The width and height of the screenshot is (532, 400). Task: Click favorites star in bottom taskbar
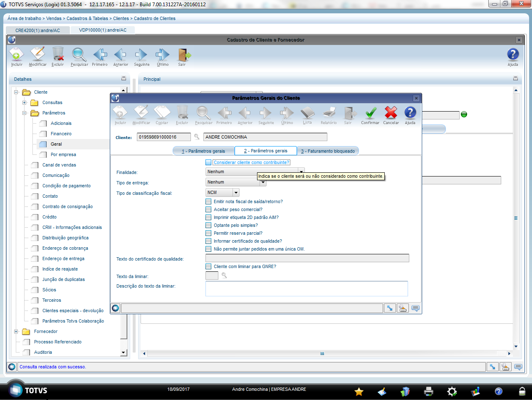click(359, 391)
